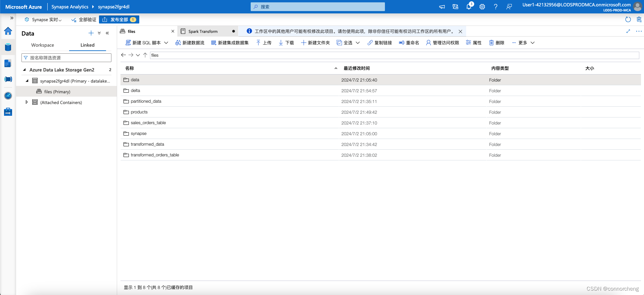Dismiss the workspace warning info banner

pos(460,31)
